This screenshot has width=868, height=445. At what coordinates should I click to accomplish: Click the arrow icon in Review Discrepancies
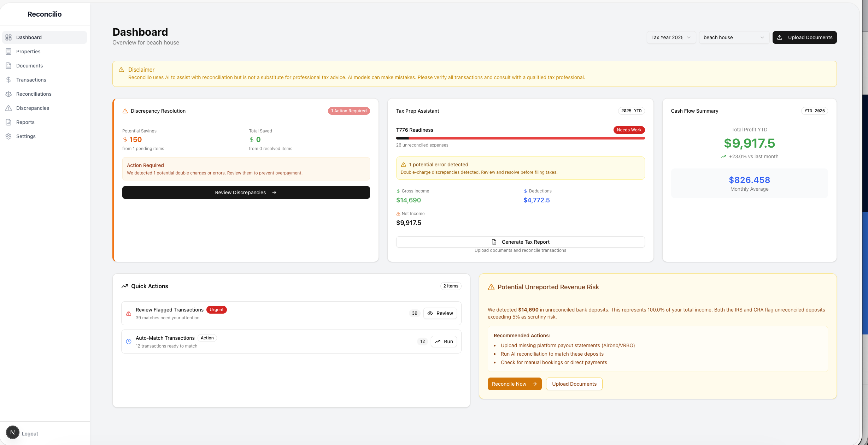point(274,192)
